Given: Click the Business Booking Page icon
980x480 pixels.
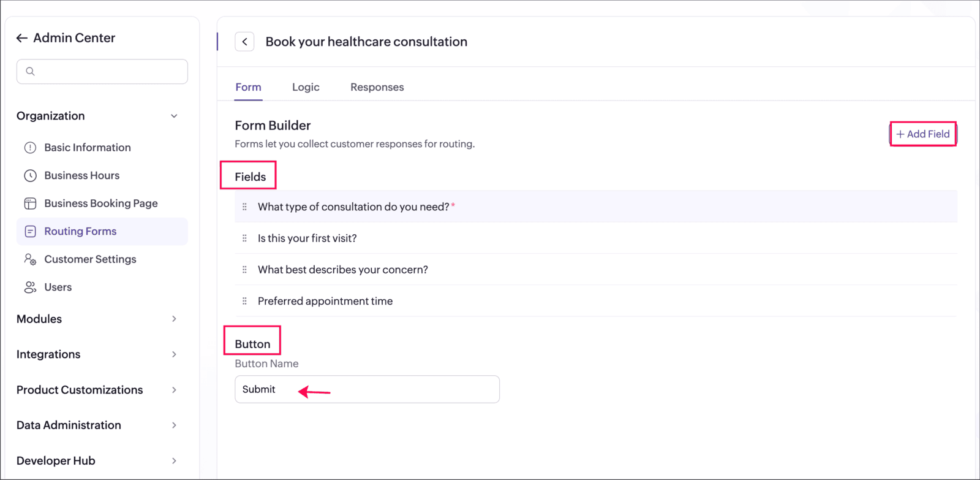Looking at the screenshot, I should click(x=30, y=204).
